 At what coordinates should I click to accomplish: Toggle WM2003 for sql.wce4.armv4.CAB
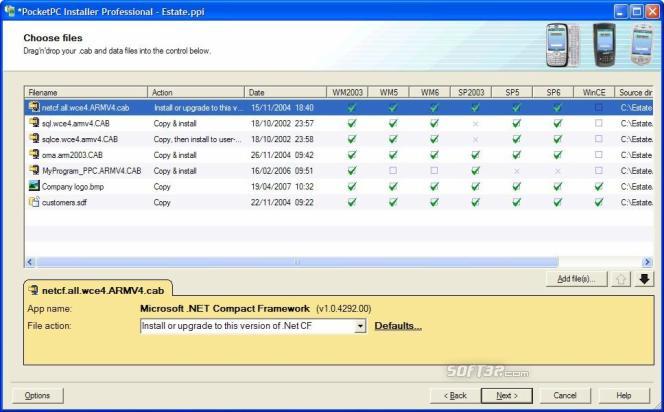[x=351, y=123]
